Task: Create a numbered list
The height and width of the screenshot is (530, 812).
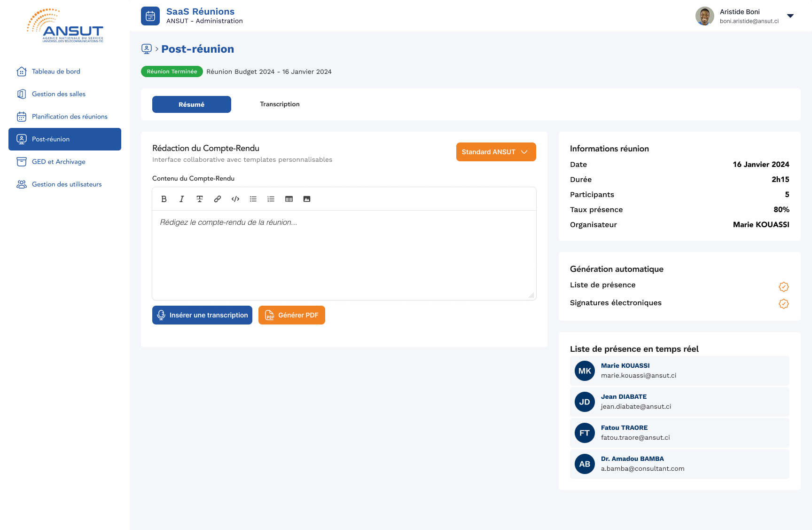Action: click(x=271, y=199)
